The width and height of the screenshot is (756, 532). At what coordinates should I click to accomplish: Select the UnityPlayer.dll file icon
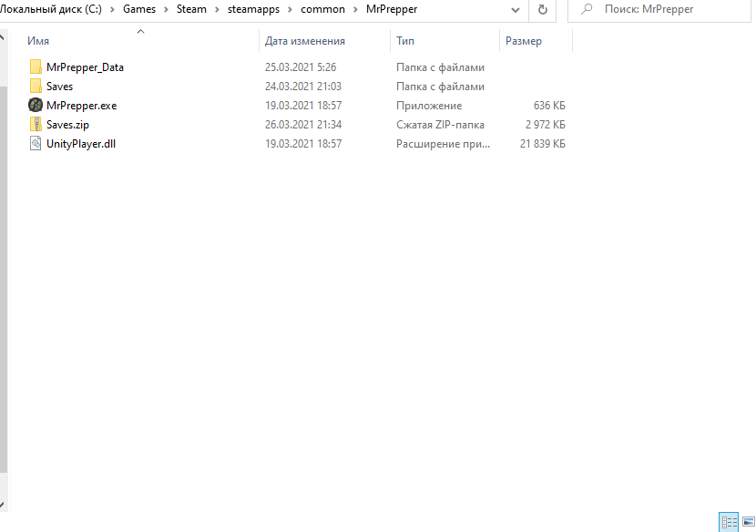click(36, 144)
